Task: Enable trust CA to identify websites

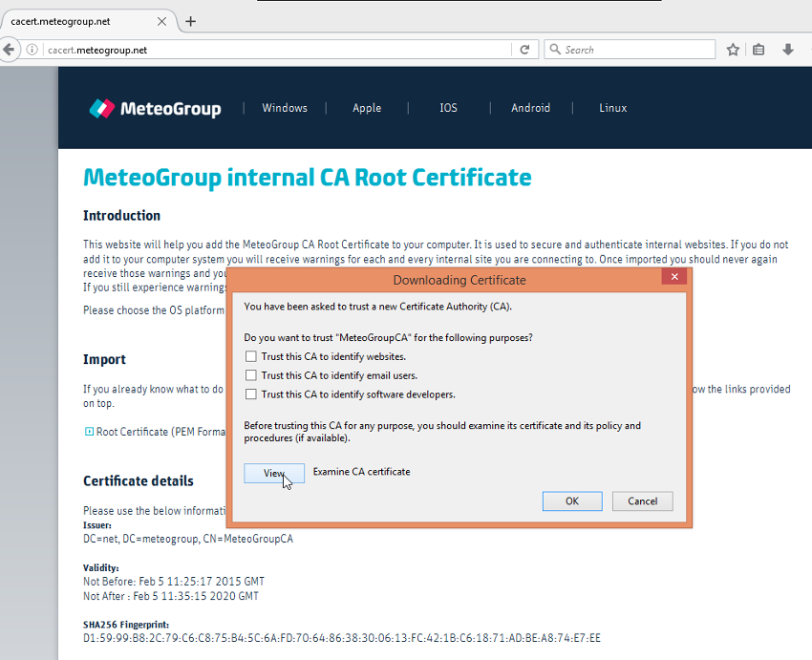Action: tap(251, 356)
